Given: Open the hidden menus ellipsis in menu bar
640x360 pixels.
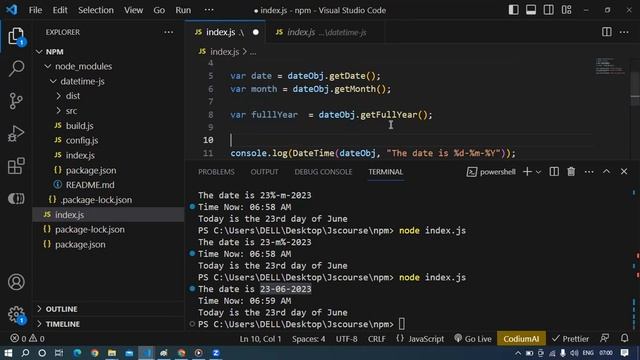Looking at the screenshot, I should [209, 10].
